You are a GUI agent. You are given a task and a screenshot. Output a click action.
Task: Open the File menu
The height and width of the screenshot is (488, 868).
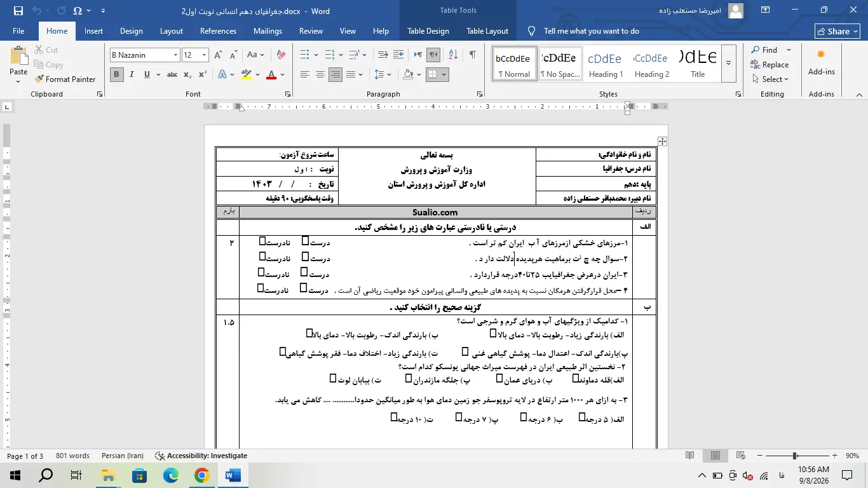[x=18, y=31]
